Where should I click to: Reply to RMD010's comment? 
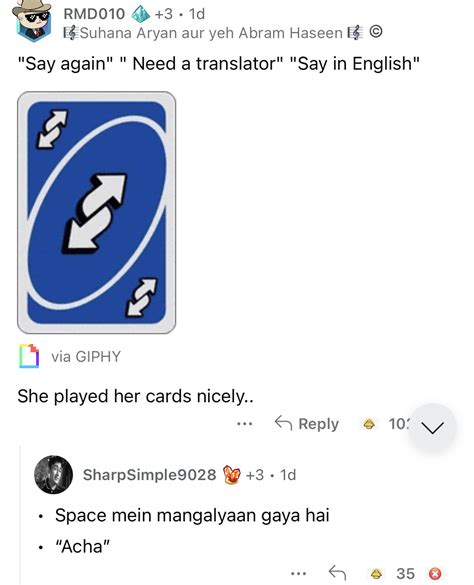[307, 424]
